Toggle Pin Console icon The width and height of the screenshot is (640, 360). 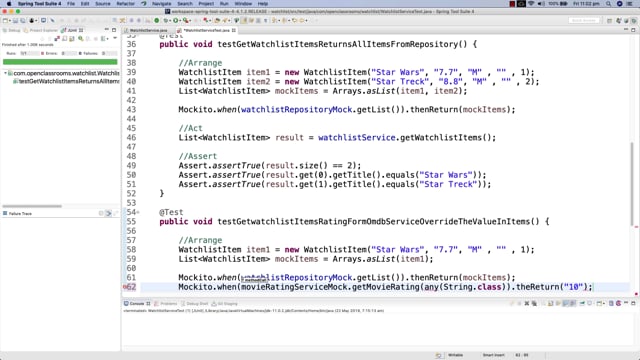[x=582, y=303]
